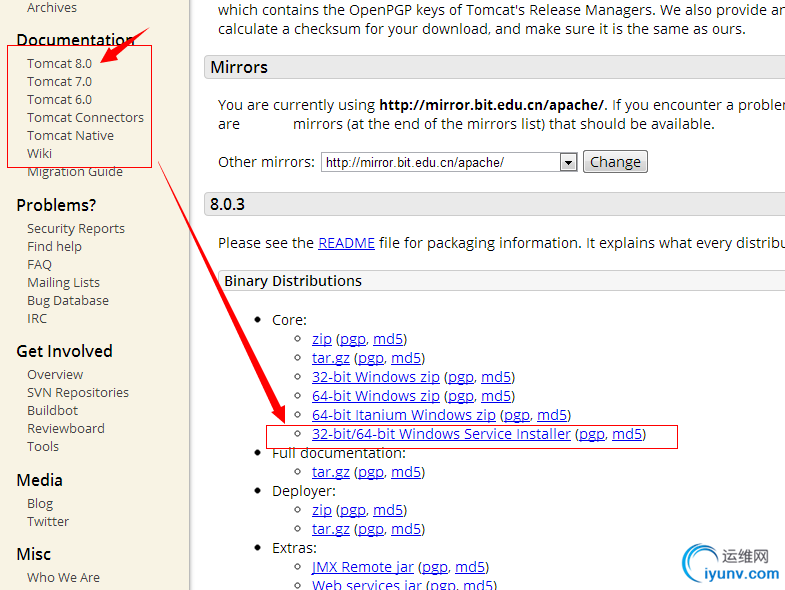
Task: Download the JMX Remote jar
Action: [363, 567]
